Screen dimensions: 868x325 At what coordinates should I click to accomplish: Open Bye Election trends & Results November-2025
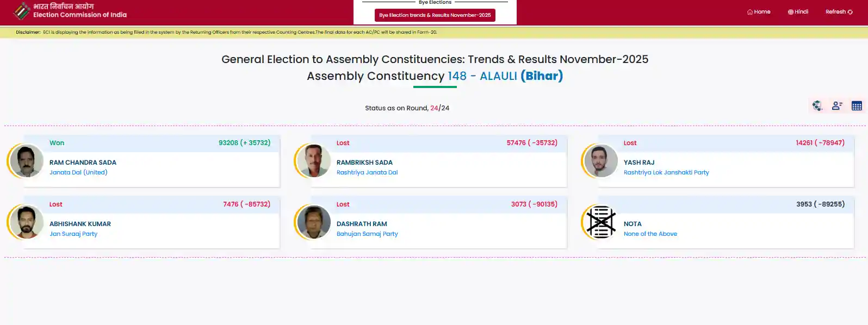[435, 15]
